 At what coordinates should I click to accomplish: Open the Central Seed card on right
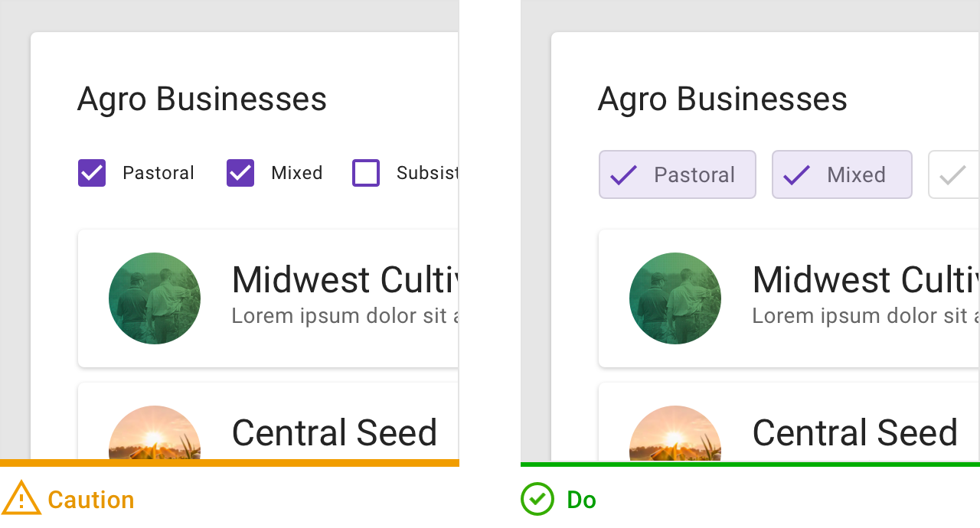(789, 422)
